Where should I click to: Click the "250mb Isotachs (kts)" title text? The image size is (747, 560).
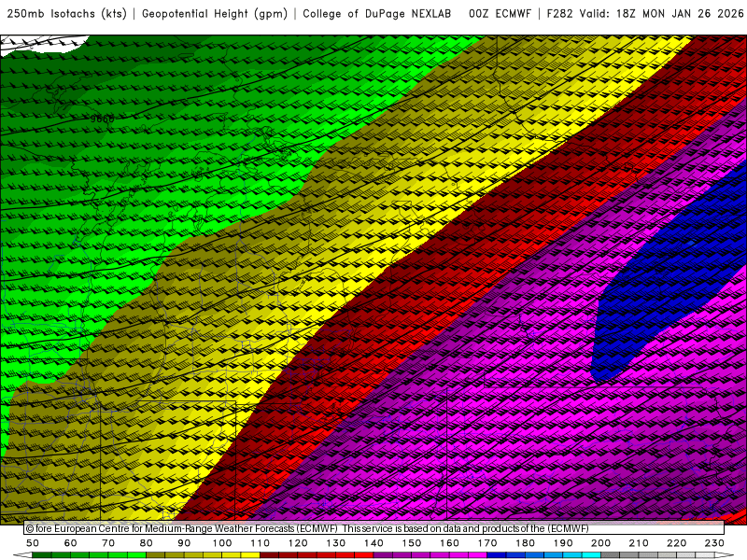tap(67, 14)
